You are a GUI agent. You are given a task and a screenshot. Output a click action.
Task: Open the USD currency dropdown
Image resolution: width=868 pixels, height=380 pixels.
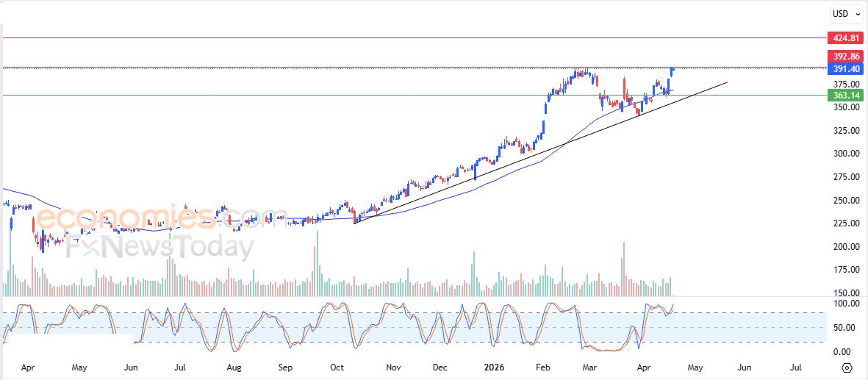(847, 14)
